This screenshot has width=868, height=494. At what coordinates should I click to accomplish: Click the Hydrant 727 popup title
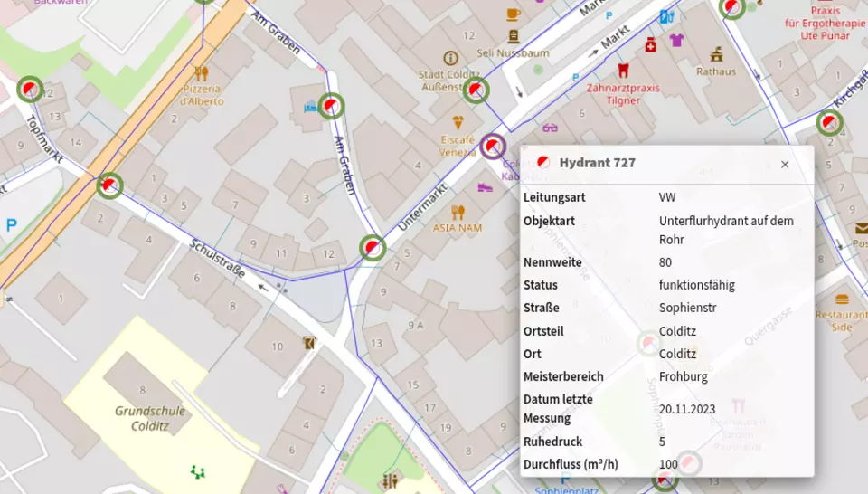[597, 163]
